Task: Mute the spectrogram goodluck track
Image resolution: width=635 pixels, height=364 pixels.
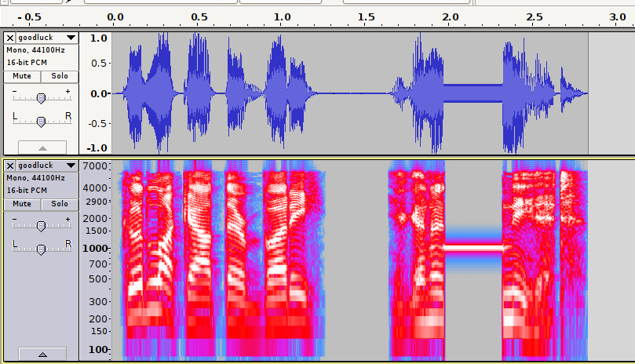Action: point(22,204)
